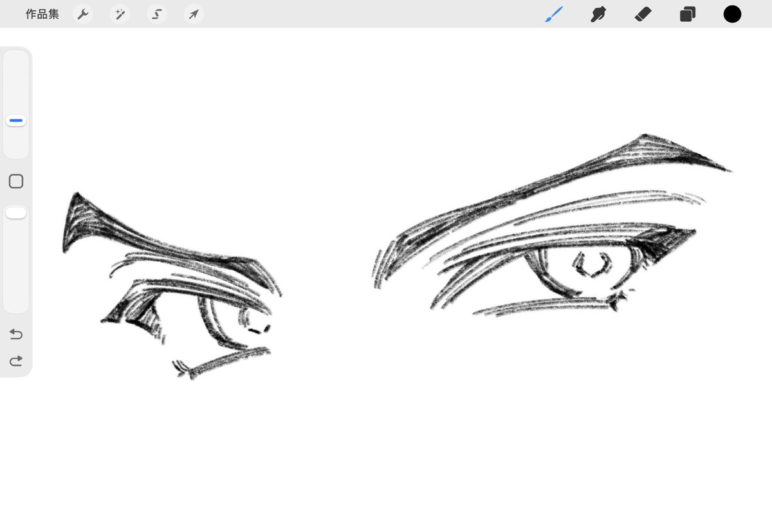Image resolution: width=772 pixels, height=532 pixels.
Task: Undo the last stroke
Action: pyautogui.click(x=16, y=334)
